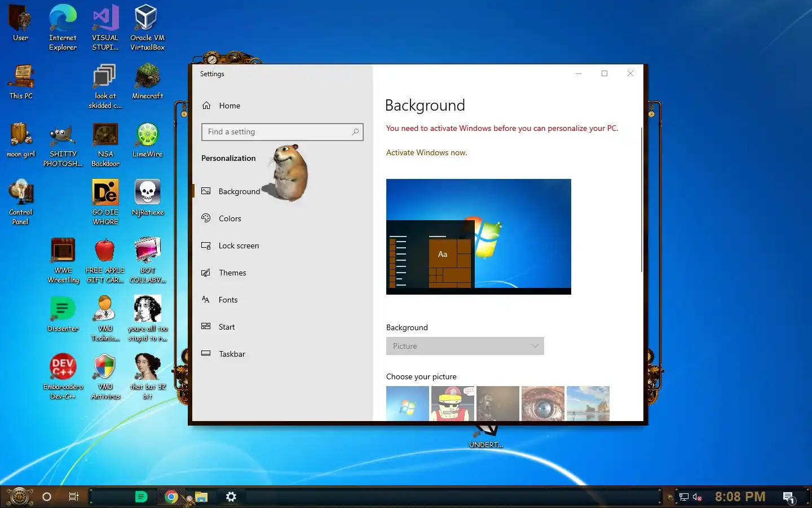Select the 'look at skidded c...' icon
Viewport: 812px width, 508px height.
[105, 86]
